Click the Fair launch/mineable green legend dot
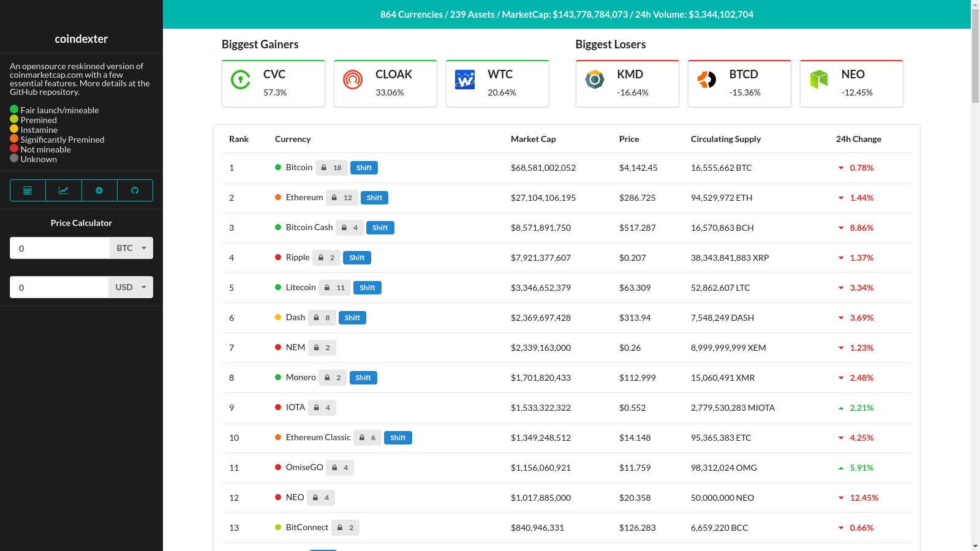980x551 pixels. click(x=14, y=109)
